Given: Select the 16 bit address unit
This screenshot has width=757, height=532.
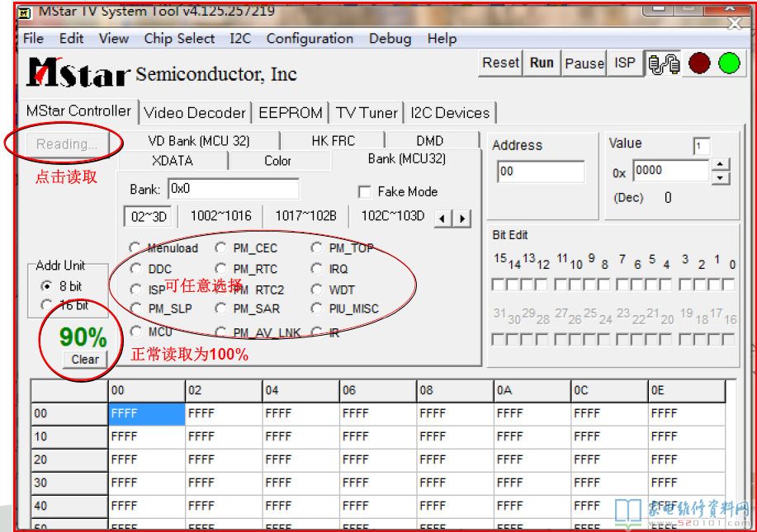Looking at the screenshot, I should pyautogui.click(x=46, y=306).
